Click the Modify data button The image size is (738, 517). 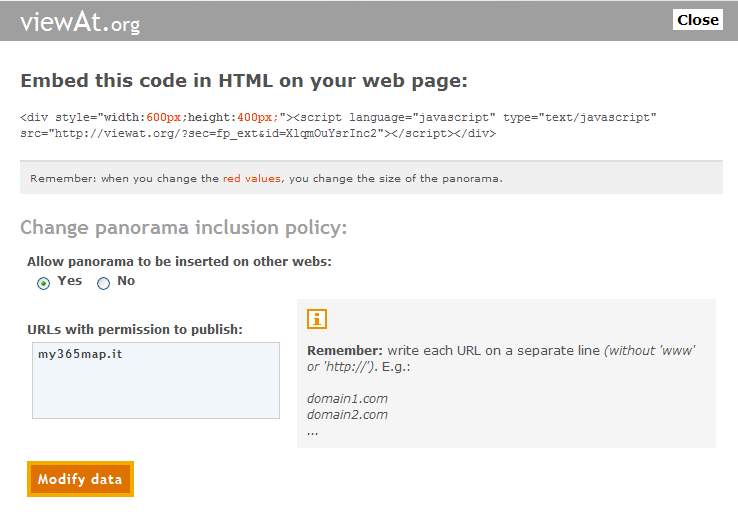(80, 479)
